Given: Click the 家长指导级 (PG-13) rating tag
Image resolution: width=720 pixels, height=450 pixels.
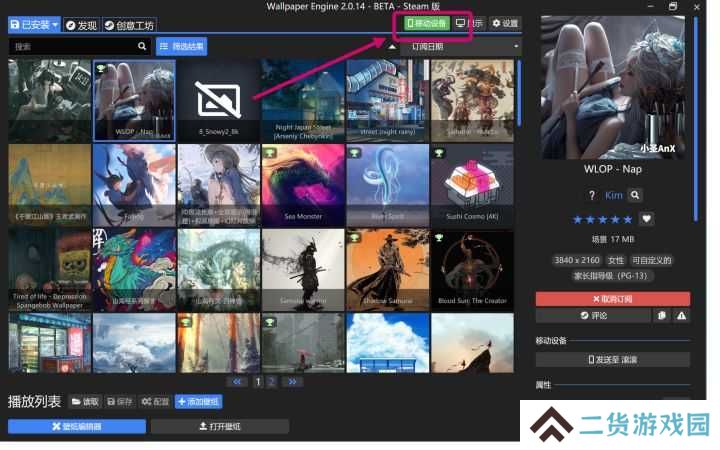Looking at the screenshot, I should point(613,276).
